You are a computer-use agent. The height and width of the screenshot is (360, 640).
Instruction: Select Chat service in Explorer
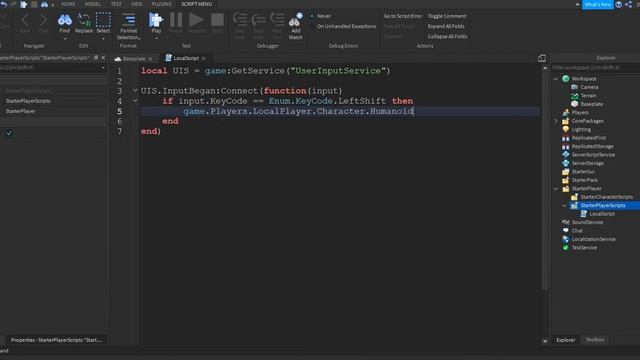pos(577,231)
